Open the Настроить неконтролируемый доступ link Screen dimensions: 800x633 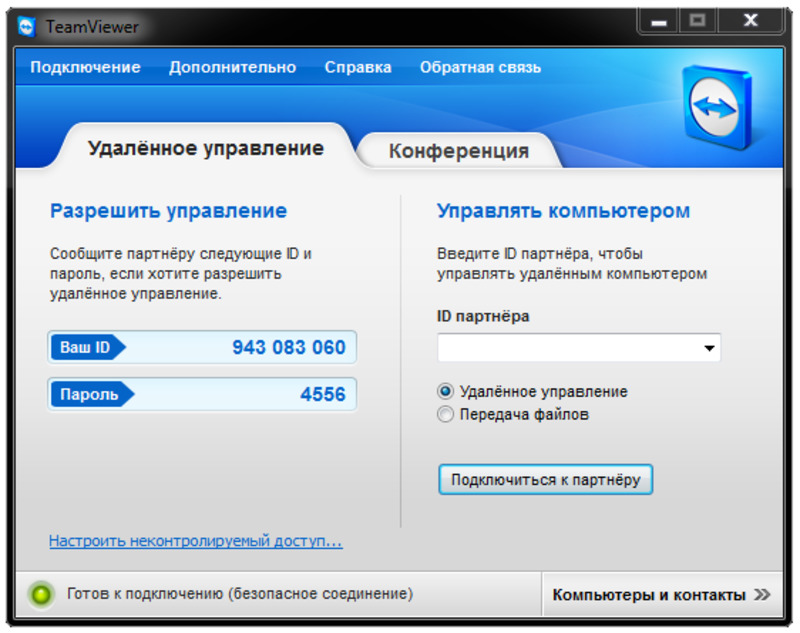[x=196, y=541]
